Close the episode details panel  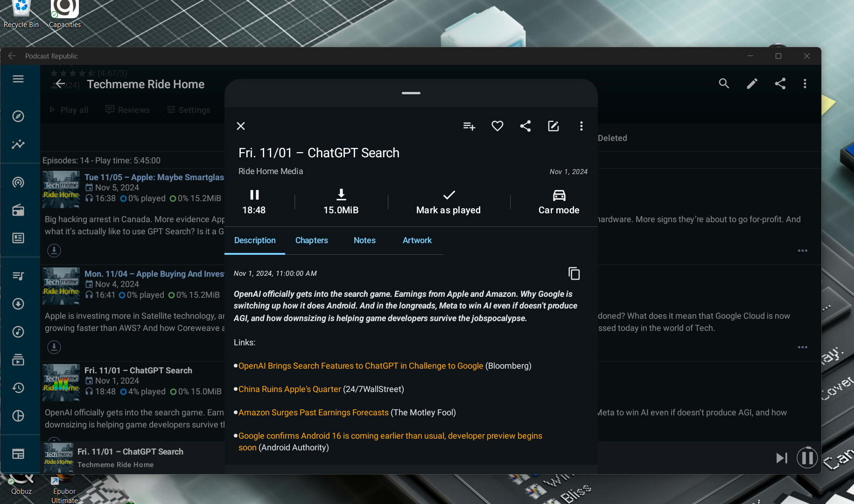241,126
